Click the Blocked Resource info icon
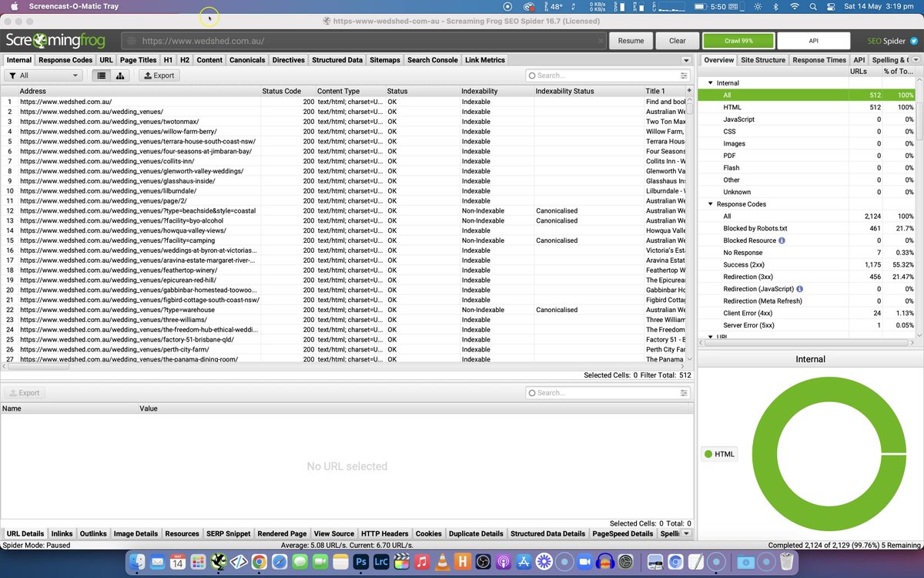 click(782, 240)
